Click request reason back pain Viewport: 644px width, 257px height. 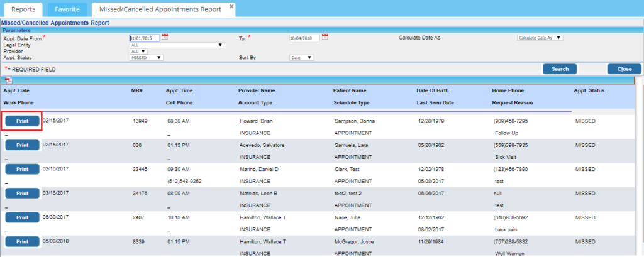[507, 229]
